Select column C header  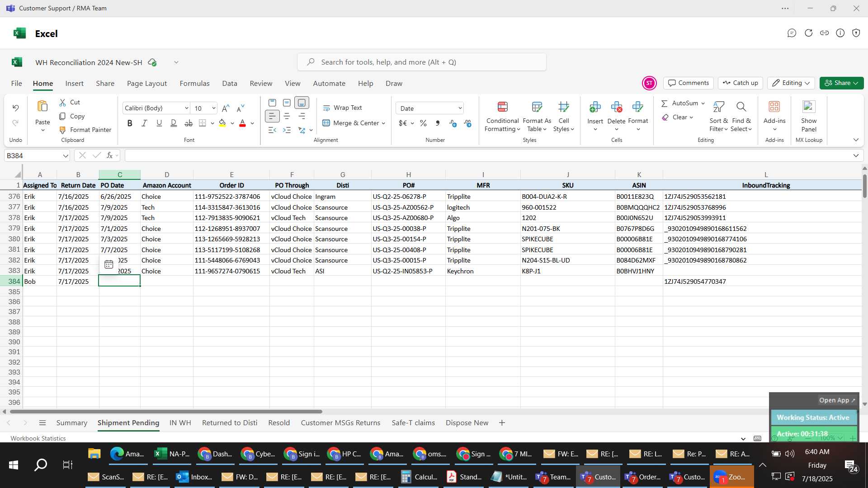click(x=120, y=175)
